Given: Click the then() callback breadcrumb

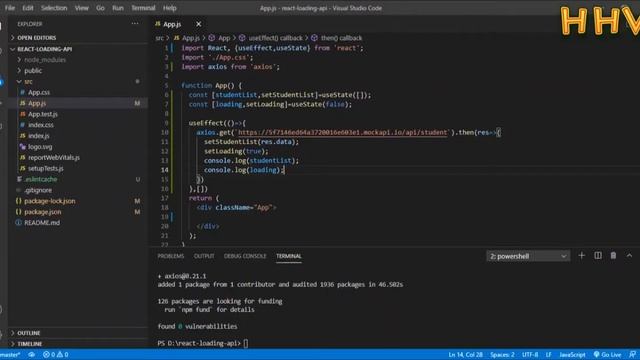Looking at the screenshot, I should coord(337,38).
